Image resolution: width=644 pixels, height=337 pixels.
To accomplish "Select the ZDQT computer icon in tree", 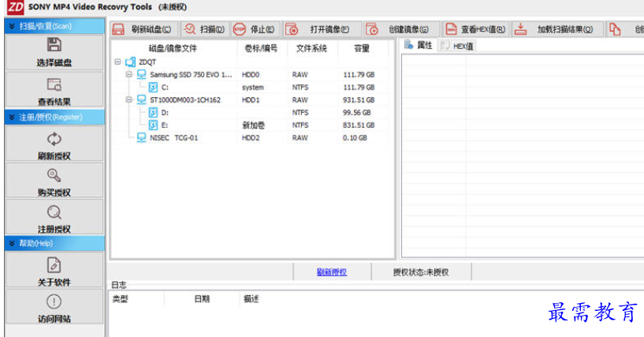I will [130, 62].
